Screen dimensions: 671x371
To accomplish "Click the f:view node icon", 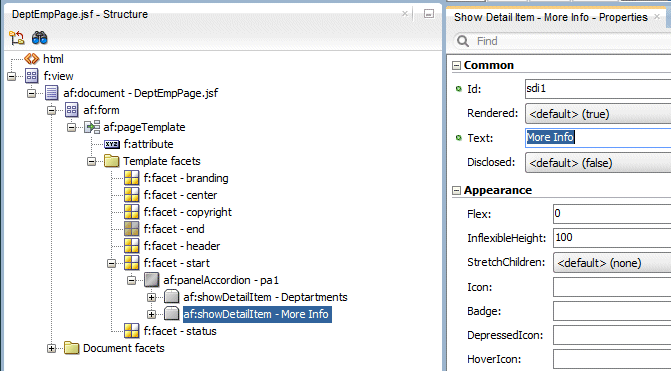I will [x=32, y=76].
